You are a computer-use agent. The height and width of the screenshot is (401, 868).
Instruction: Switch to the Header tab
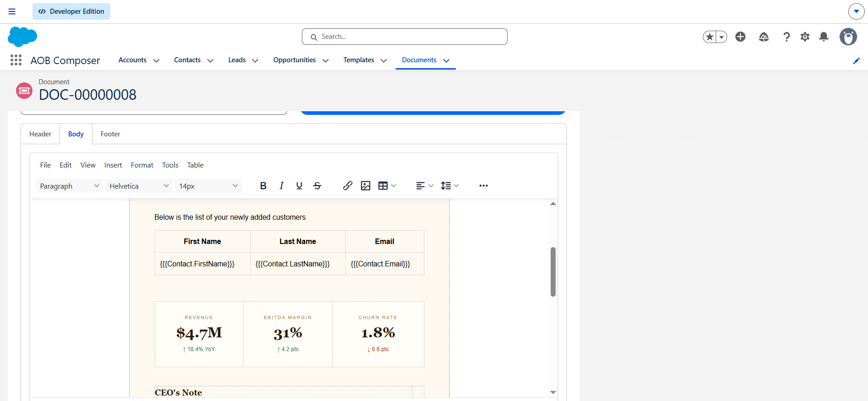[40, 134]
